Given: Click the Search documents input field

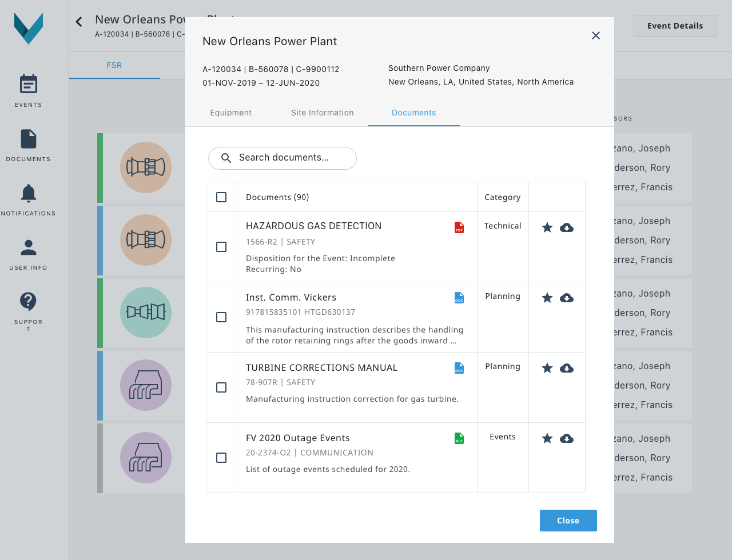Looking at the screenshot, I should tap(283, 158).
